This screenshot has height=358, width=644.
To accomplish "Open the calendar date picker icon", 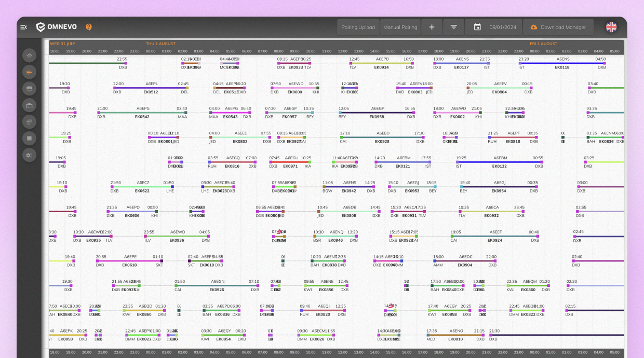I will coord(477,27).
